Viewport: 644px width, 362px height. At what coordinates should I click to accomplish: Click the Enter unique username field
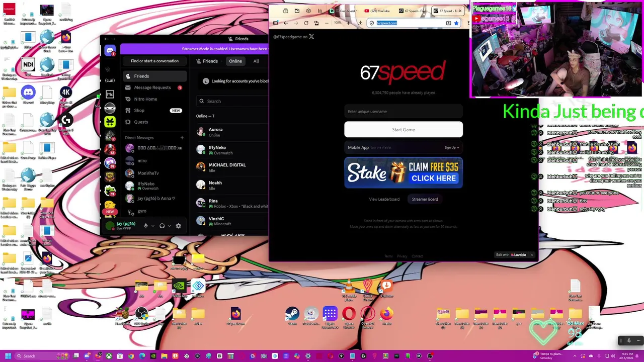point(404,112)
